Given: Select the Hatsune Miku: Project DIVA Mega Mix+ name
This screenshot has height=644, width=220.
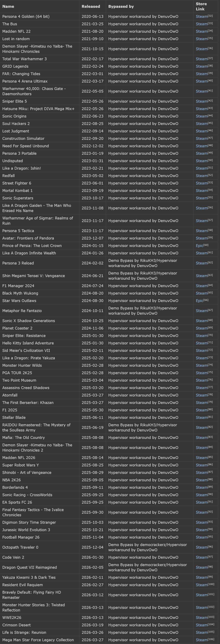Looking at the screenshot, I should 38,109.
